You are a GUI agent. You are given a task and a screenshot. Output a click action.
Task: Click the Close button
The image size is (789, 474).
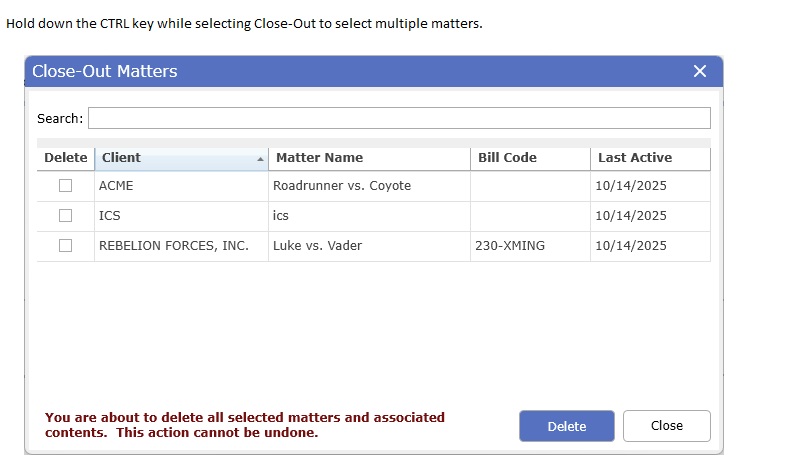[x=666, y=426]
